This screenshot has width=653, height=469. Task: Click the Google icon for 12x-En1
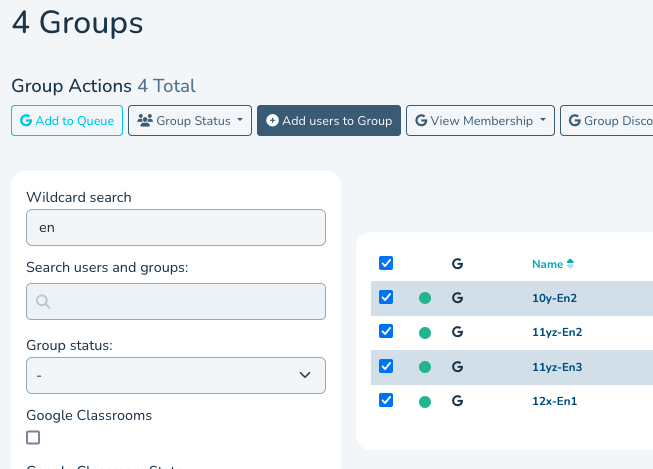click(x=457, y=401)
